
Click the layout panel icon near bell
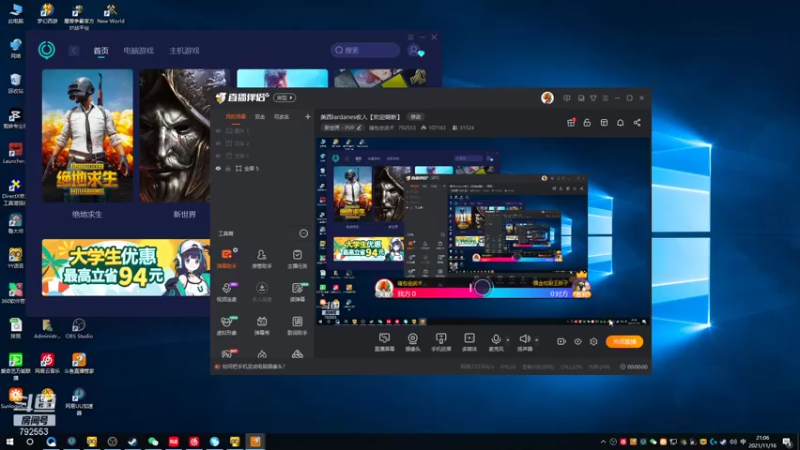click(x=604, y=122)
